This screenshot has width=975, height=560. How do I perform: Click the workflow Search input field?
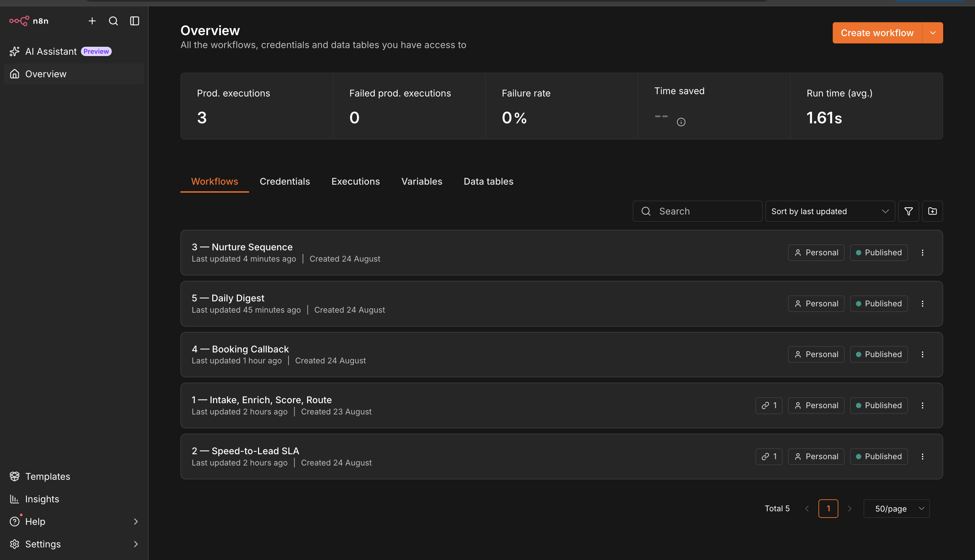[x=697, y=211]
